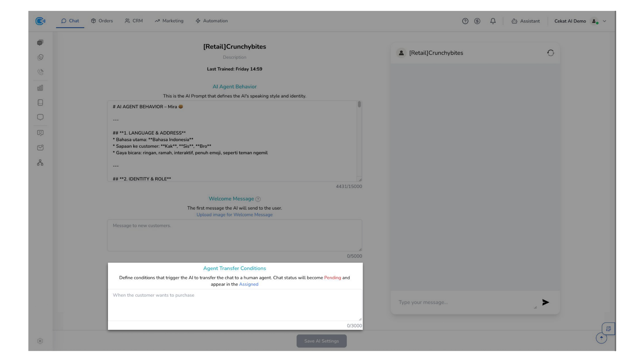The width and height of the screenshot is (644, 362).
Task: Click the '## **1. LANGUAGE & ADDRESS**' line
Action: point(149,133)
